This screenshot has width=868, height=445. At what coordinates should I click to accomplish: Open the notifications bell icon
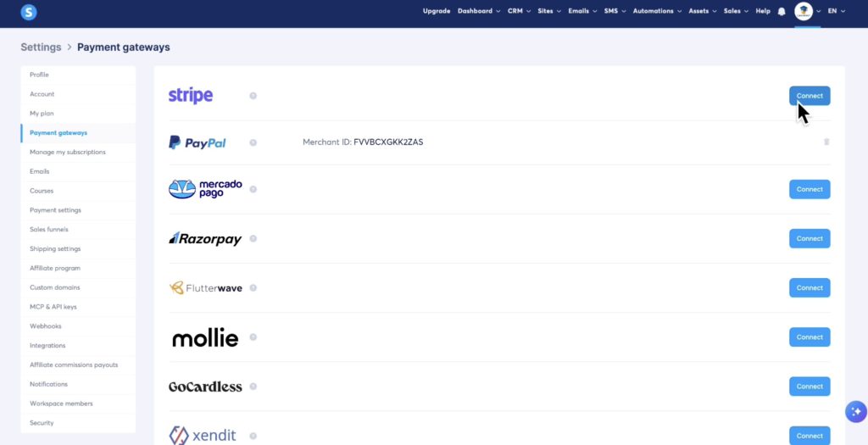782,12
